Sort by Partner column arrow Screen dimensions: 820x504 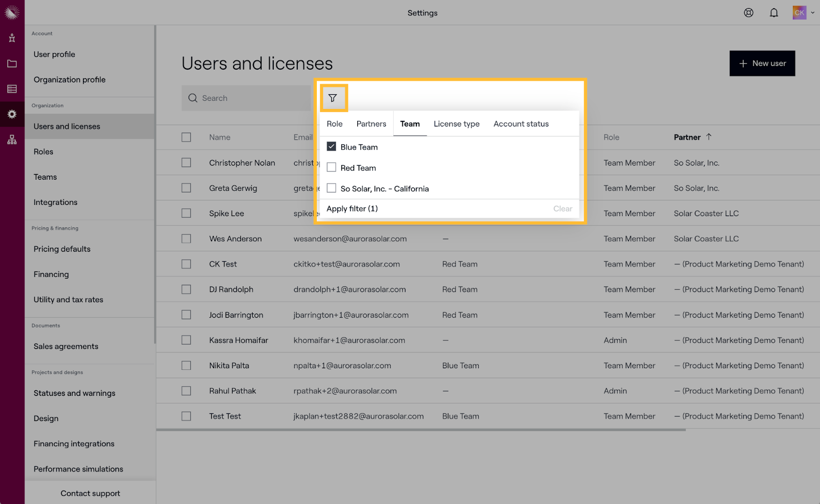pos(709,137)
